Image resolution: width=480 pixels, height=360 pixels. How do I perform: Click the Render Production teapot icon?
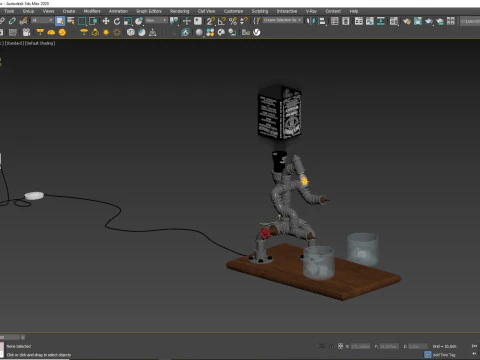pos(429,21)
